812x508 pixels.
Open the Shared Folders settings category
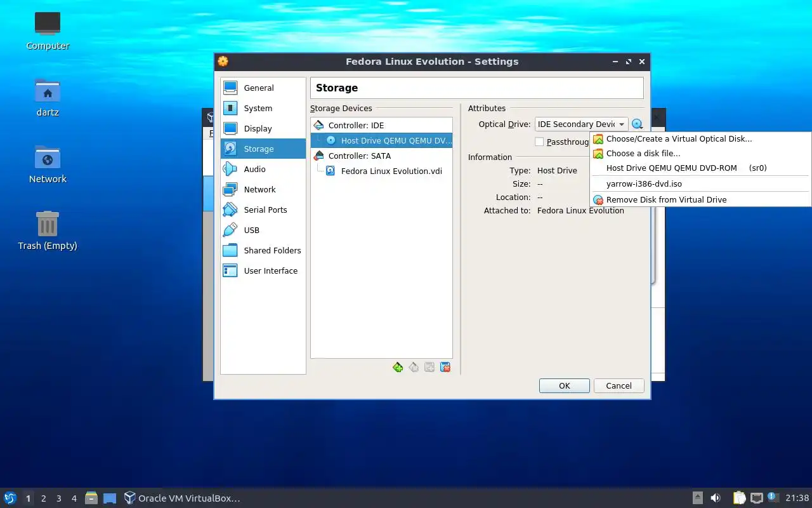coord(263,250)
